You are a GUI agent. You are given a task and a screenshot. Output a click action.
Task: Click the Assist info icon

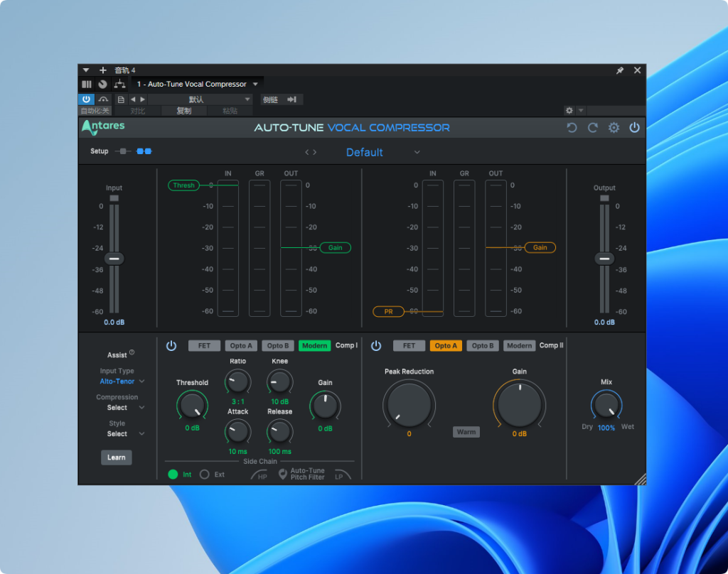pos(132,352)
